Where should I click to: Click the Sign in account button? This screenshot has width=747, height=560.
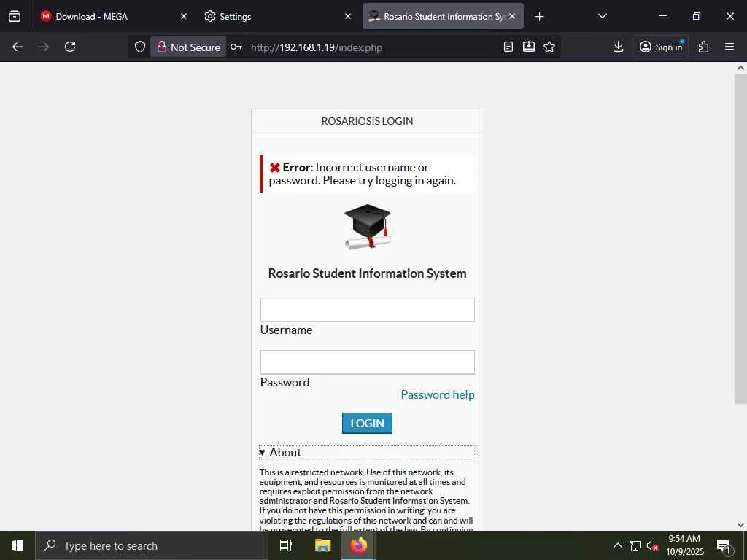tap(661, 47)
